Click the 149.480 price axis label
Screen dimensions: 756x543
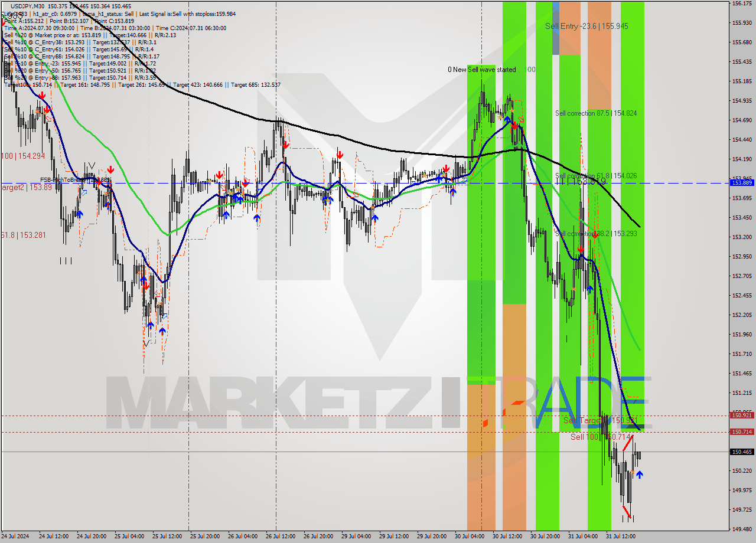[742, 529]
